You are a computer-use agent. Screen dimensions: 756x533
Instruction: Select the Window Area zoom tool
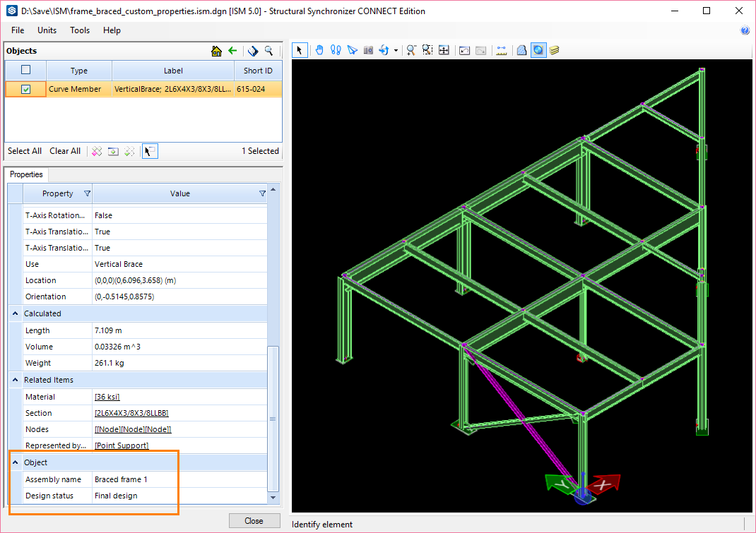click(x=427, y=50)
